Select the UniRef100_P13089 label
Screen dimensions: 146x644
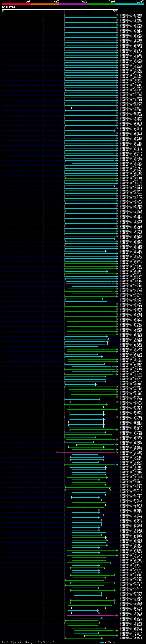pos(131,268)
